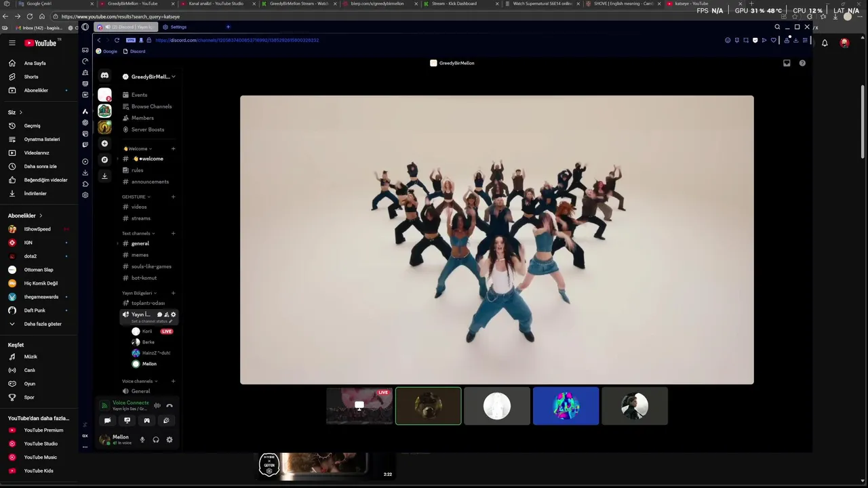Toggle Opera ad blocker shield icon
The height and width of the screenshot is (488, 868).
(755, 40)
